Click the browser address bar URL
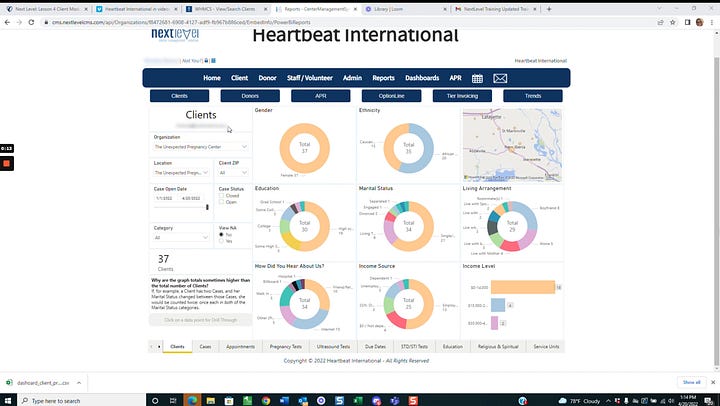Image resolution: width=720 pixels, height=406 pixels. pyautogui.click(x=181, y=22)
